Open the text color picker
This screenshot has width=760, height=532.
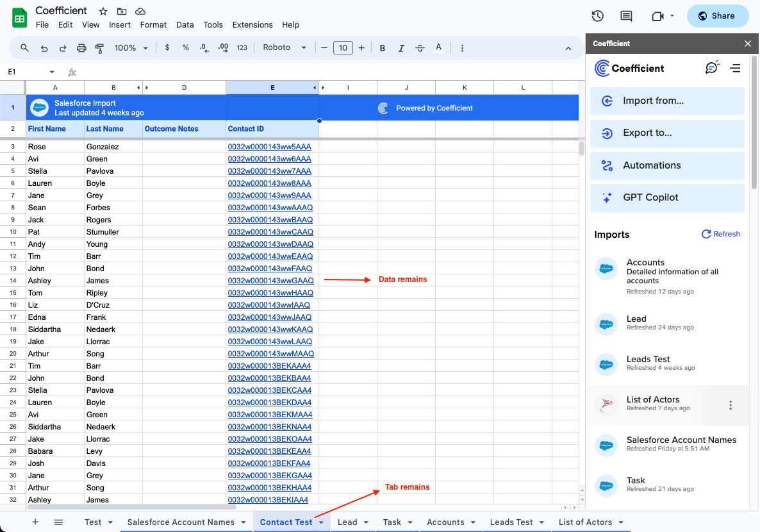[439, 47]
